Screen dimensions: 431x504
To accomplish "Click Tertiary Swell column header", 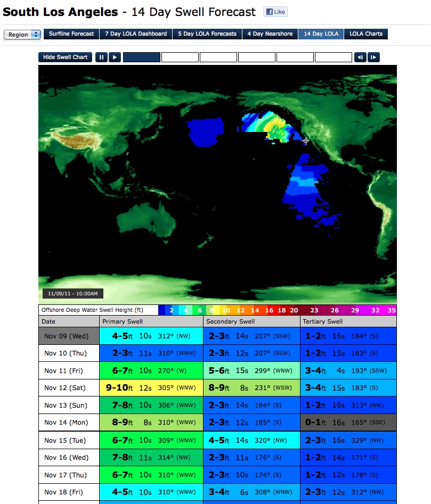I will tap(348, 321).
